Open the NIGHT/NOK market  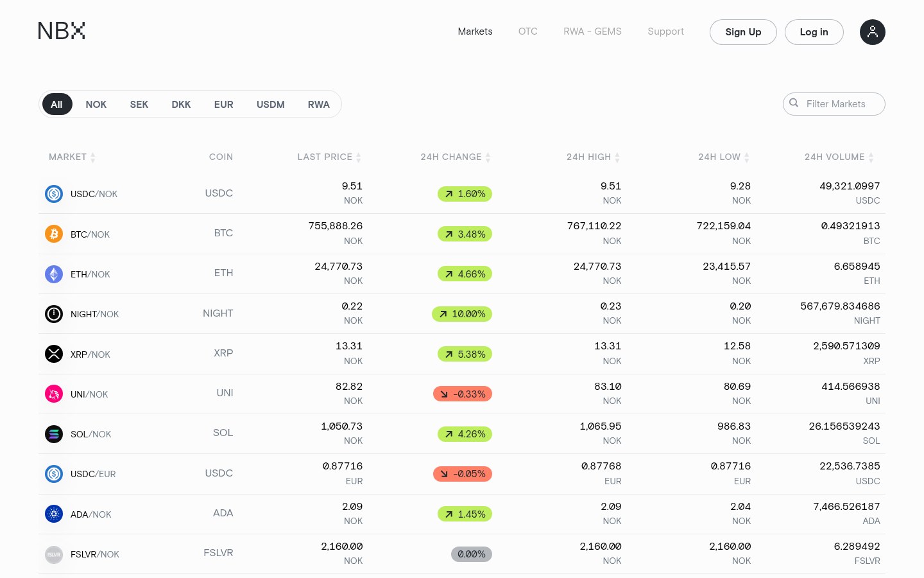point(94,314)
